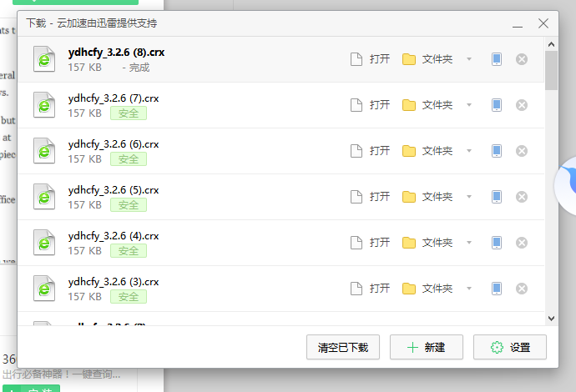Click file icon of ydhcfy_3.2.6 (5).crx
Viewport: 576px width, 392px height.
coord(44,196)
